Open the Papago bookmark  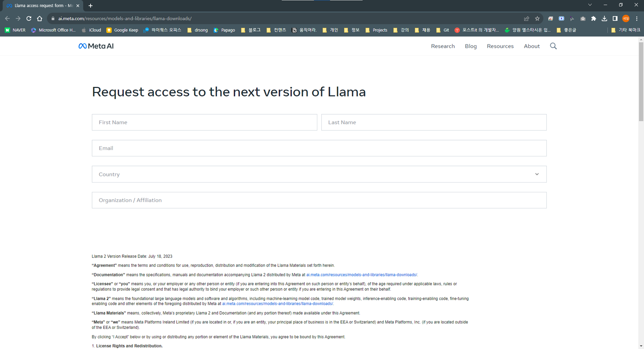[x=224, y=30]
